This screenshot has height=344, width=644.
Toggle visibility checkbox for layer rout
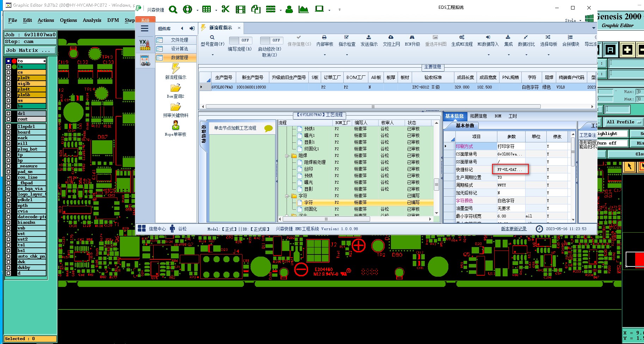click(x=8, y=119)
